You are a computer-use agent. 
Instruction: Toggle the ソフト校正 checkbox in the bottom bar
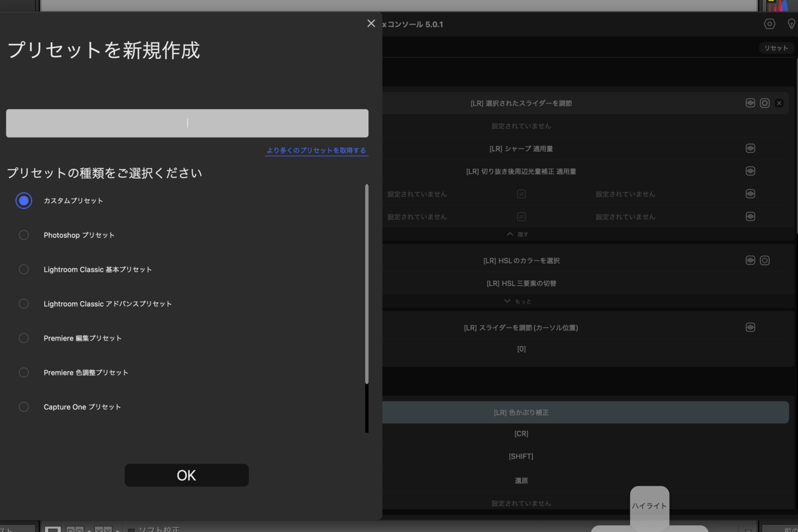131,530
